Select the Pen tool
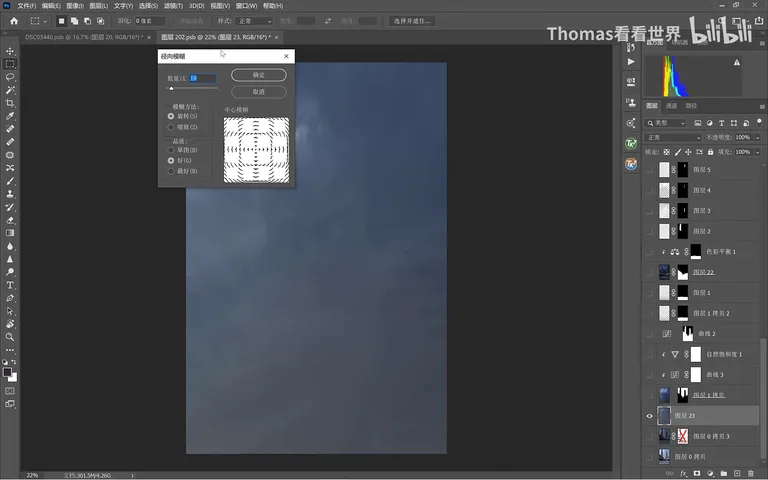Viewport: 768px width, 480px height. (x=10, y=298)
